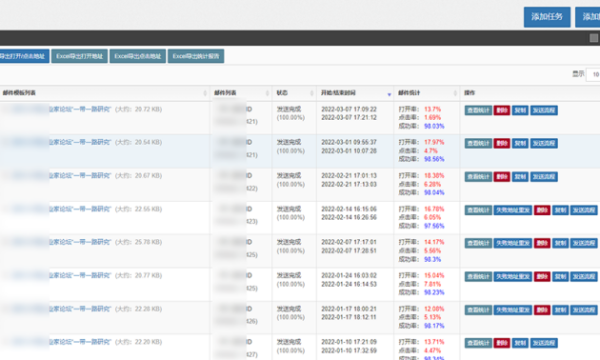Viewport: 600px width, 360px height.
Task: Click Excel导出统计报告 button
Action: tap(196, 56)
